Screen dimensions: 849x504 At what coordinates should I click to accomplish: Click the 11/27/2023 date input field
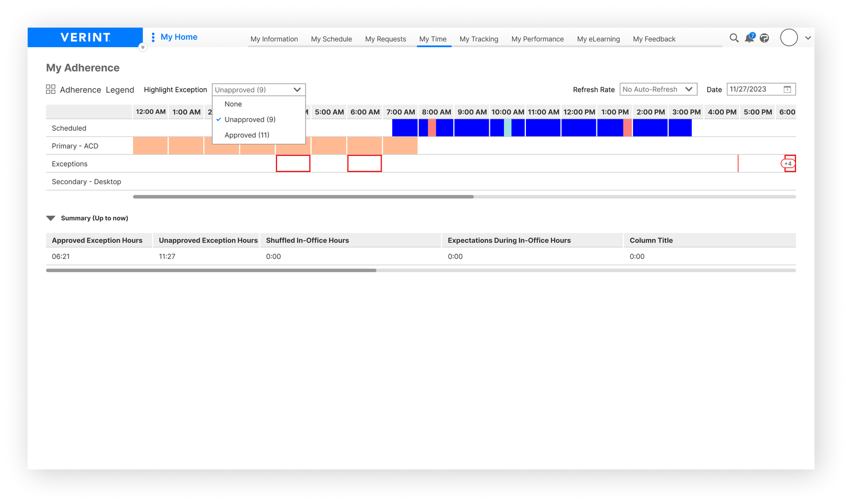coord(753,90)
